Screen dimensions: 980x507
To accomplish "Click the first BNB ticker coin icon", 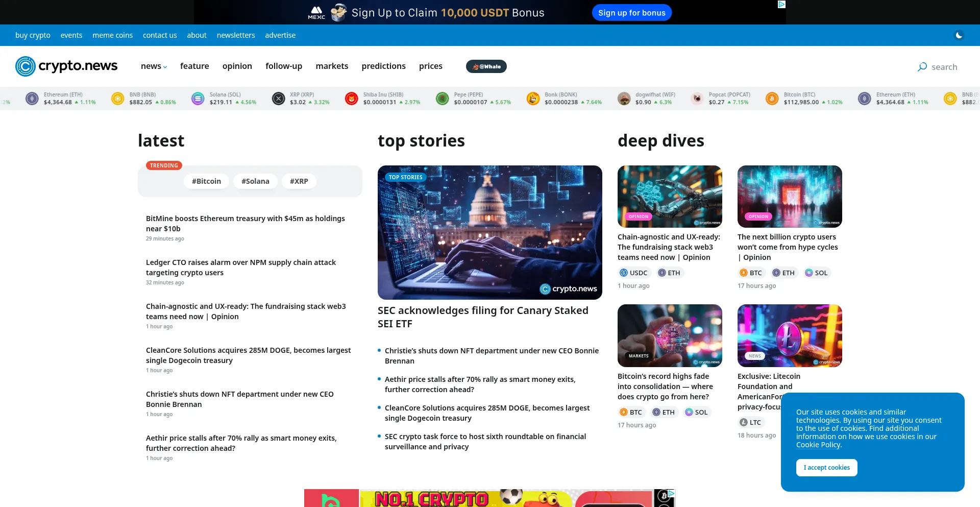I will (x=118, y=99).
